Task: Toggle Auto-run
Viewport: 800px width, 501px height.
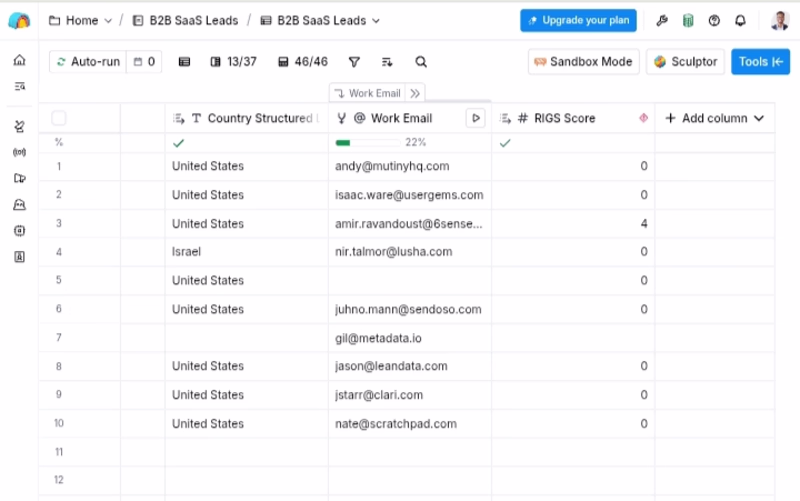Action: 88,62
